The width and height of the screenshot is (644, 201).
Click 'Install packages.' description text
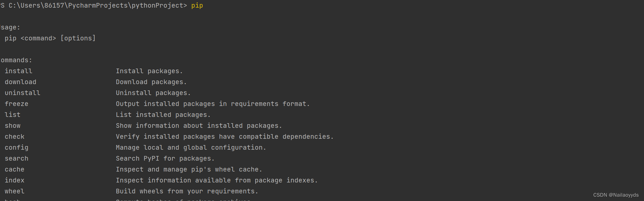tap(149, 71)
